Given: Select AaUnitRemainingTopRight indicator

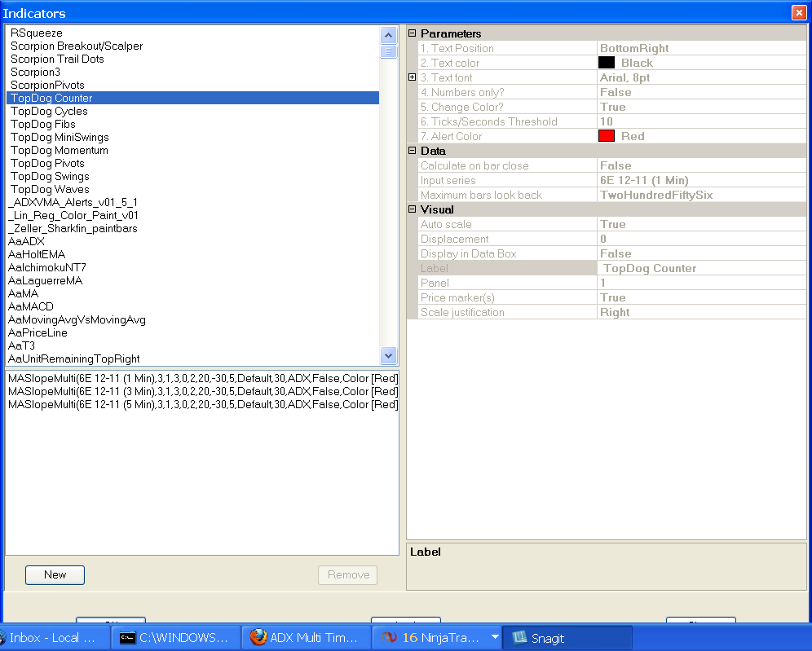Looking at the screenshot, I should 192,358.
